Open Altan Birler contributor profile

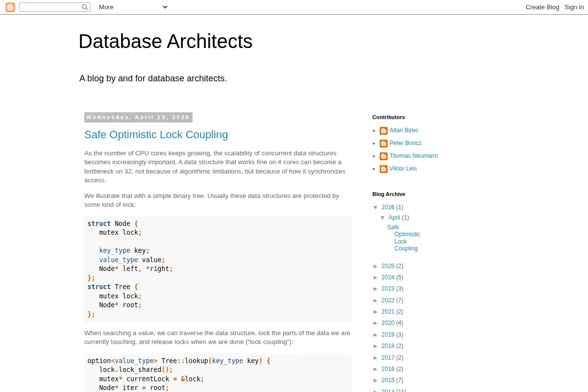point(404,130)
